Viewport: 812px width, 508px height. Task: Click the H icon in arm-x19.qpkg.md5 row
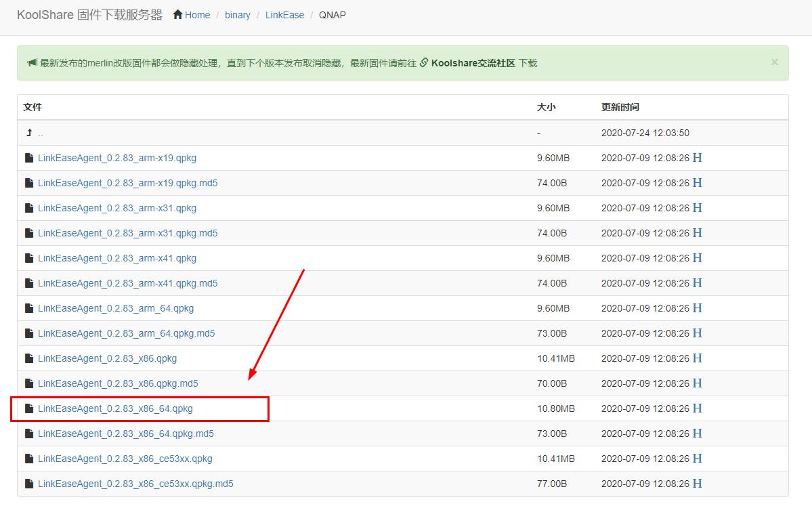697,183
